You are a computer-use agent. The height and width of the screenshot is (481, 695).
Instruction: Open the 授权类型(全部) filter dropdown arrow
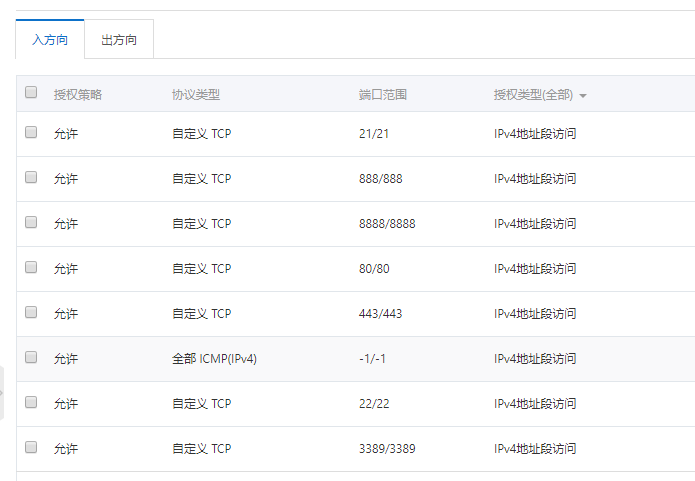click(x=583, y=96)
